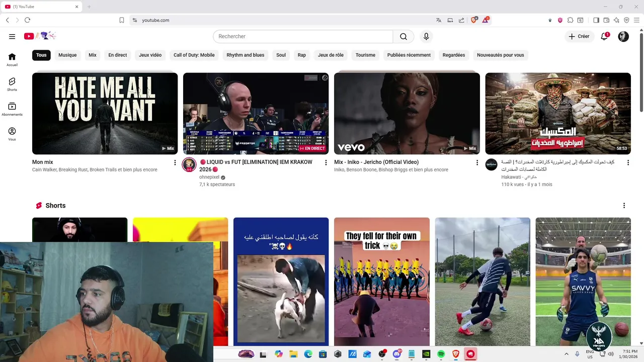The height and width of the screenshot is (362, 644).
Task: Select Publiées récemment chip
Action: pos(409,55)
